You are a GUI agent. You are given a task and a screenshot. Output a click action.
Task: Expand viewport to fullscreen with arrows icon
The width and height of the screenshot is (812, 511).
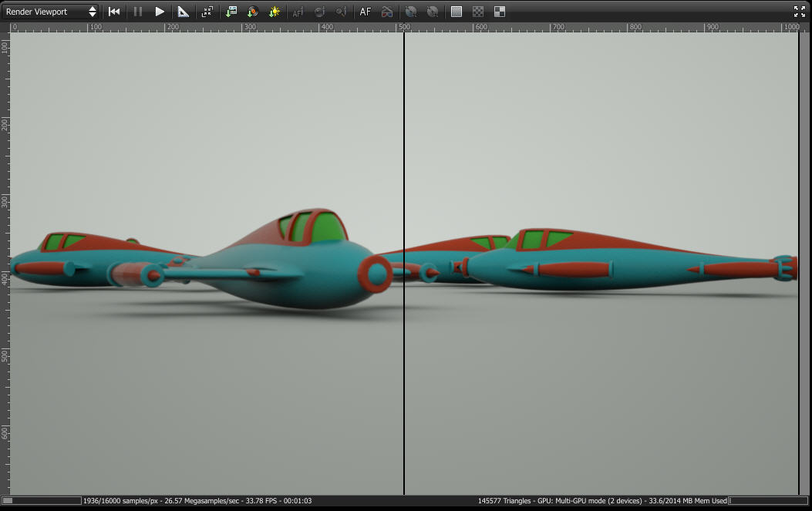[800, 12]
